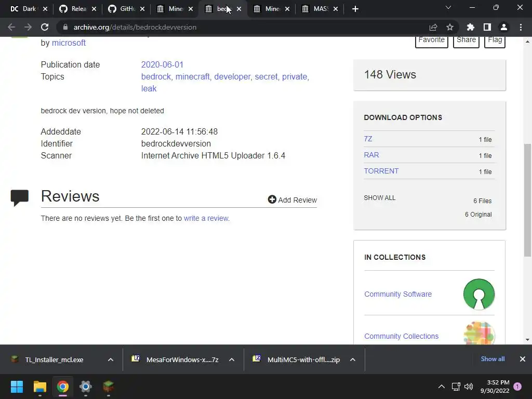Viewport: 532px width, 399px height.
Task: Open the Community Software collection link
Action: (398, 294)
